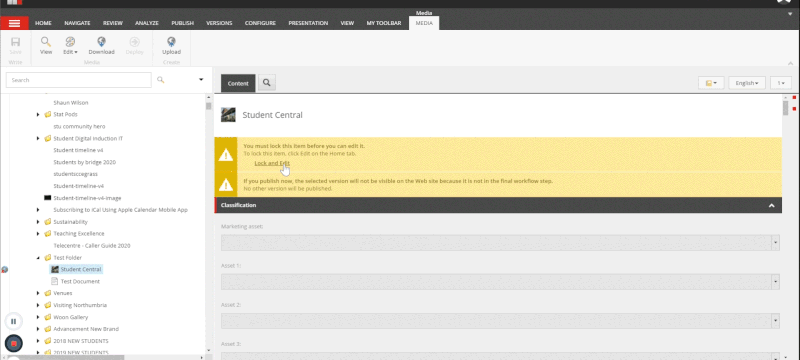The width and height of the screenshot is (800, 360).
Task: Open the search options dropdown arrow
Action: tap(201, 80)
